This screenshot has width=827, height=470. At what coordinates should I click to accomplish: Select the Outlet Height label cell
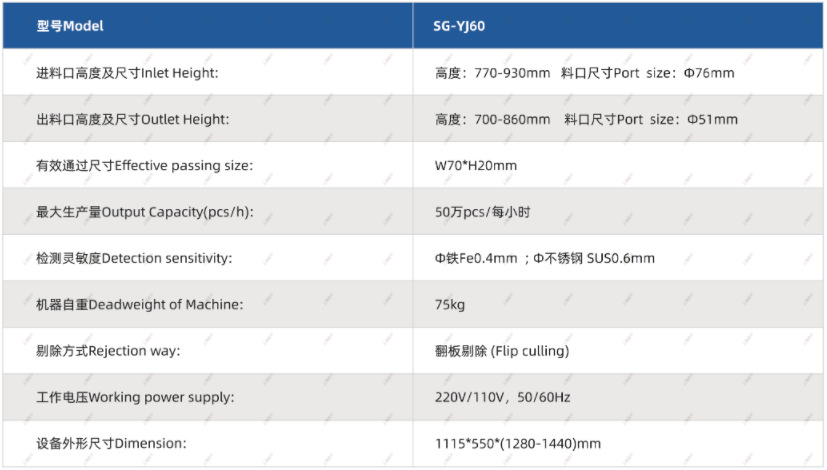point(133,119)
